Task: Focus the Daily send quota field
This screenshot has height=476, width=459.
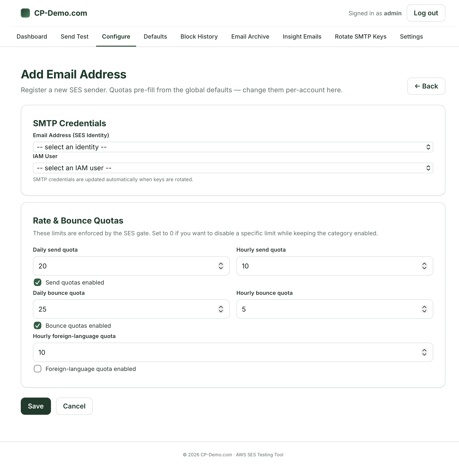Action: (x=131, y=266)
